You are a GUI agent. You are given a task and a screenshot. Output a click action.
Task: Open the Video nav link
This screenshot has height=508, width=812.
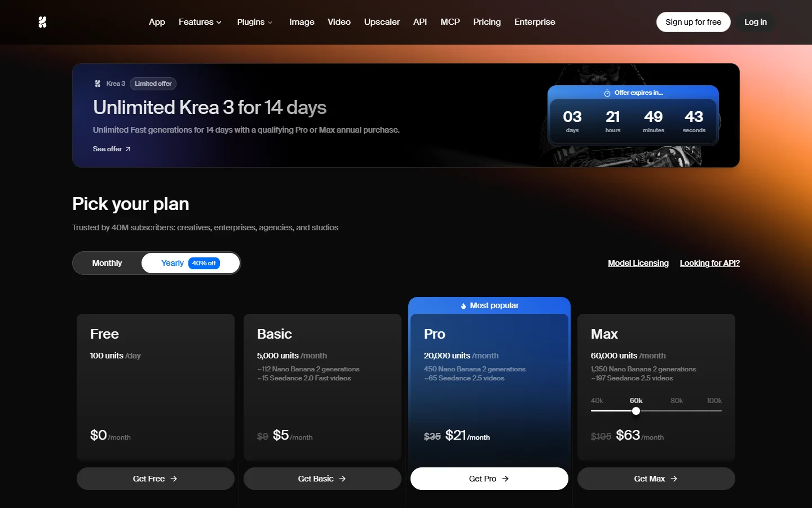coord(339,22)
